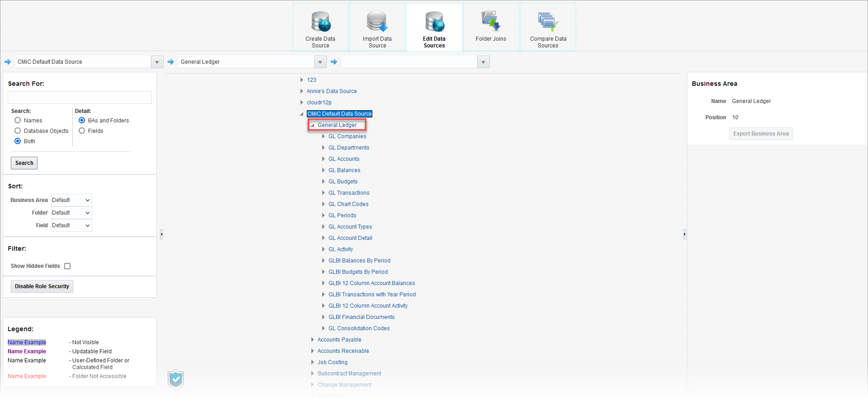The height and width of the screenshot is (398, 868).
Task: Select Subcontract Management business area
Action: pos(349,374)
